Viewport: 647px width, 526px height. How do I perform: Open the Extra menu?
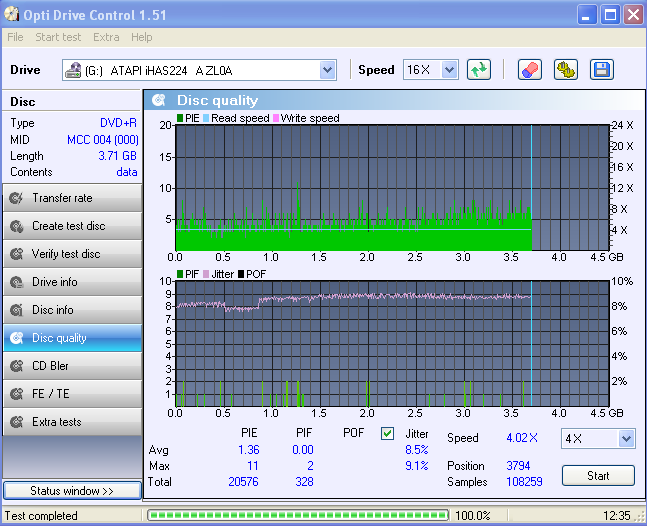tap(106, 37)
